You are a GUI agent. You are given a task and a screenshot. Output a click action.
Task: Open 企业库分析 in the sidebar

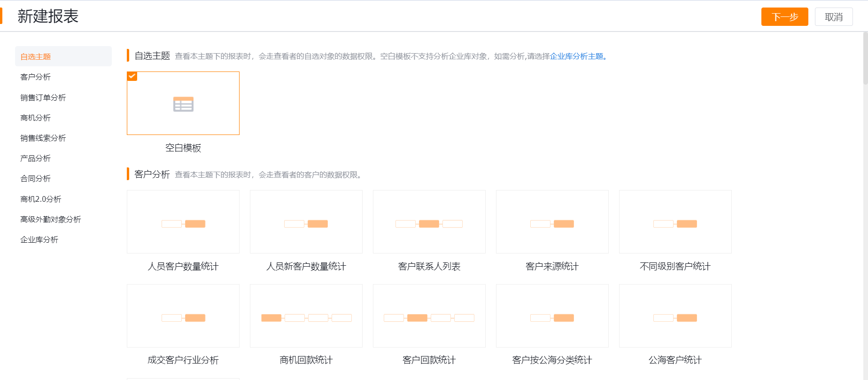point(39,240)
